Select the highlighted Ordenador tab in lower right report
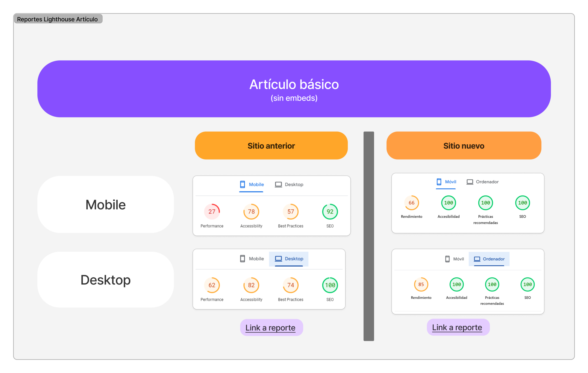The height and width of the screenshot is (373, 588). [489, 259]
